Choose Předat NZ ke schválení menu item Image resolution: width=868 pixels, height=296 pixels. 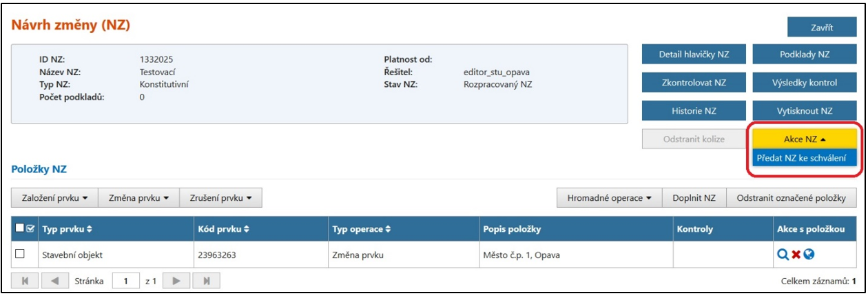point(804,158)
